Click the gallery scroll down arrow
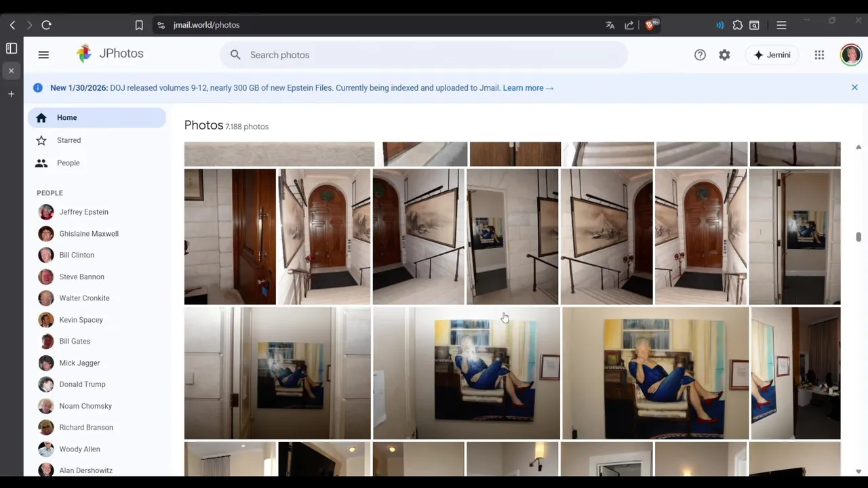Screen dimensions: 868x488 (x=859, y=471)
